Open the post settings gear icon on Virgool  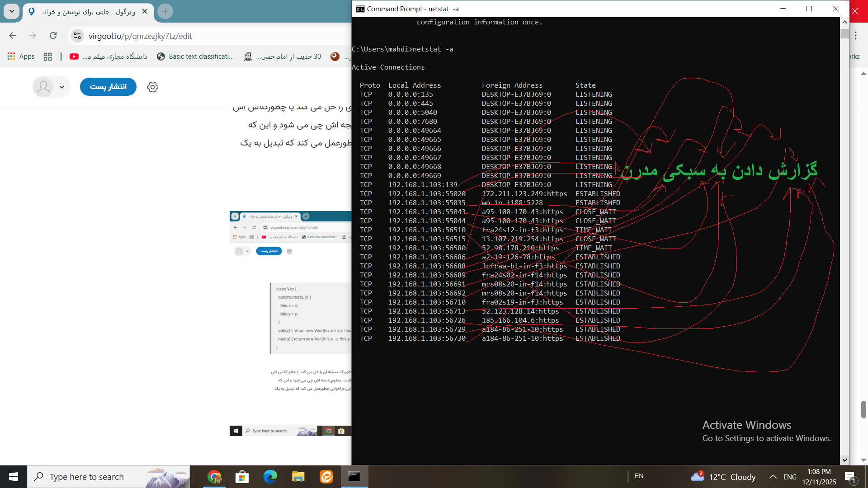[152, 87]
